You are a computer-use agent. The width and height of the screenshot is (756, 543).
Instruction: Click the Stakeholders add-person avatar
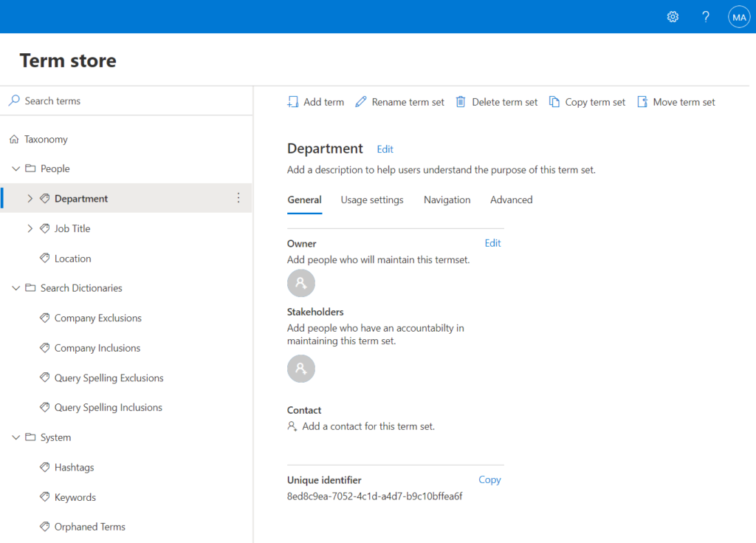(301, 369)
